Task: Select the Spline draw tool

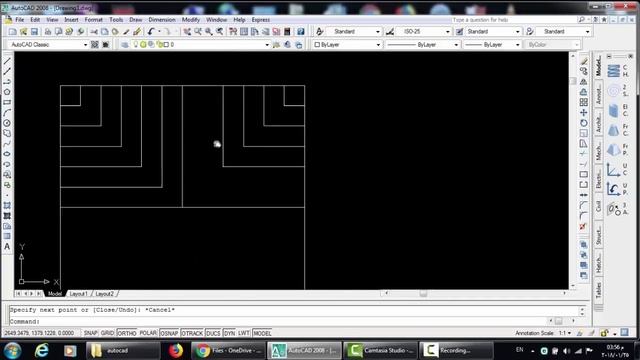Action: [x=7, y=144]
